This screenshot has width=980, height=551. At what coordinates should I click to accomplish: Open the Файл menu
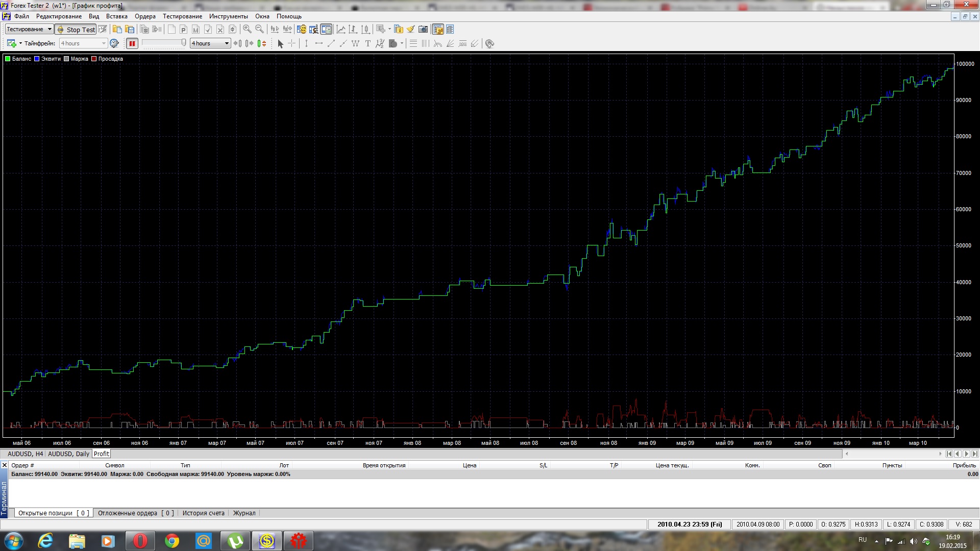click(21, 16)
